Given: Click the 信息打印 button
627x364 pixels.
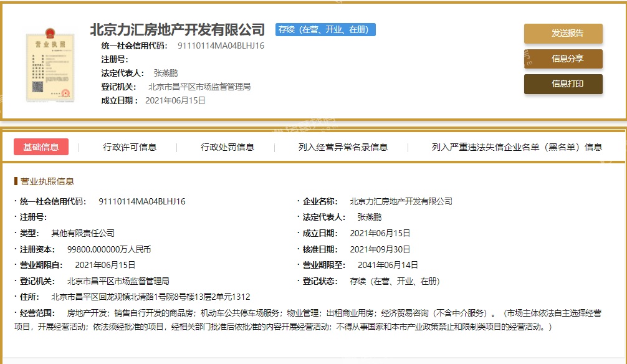Looking at the screenshot, I should 563,84.
